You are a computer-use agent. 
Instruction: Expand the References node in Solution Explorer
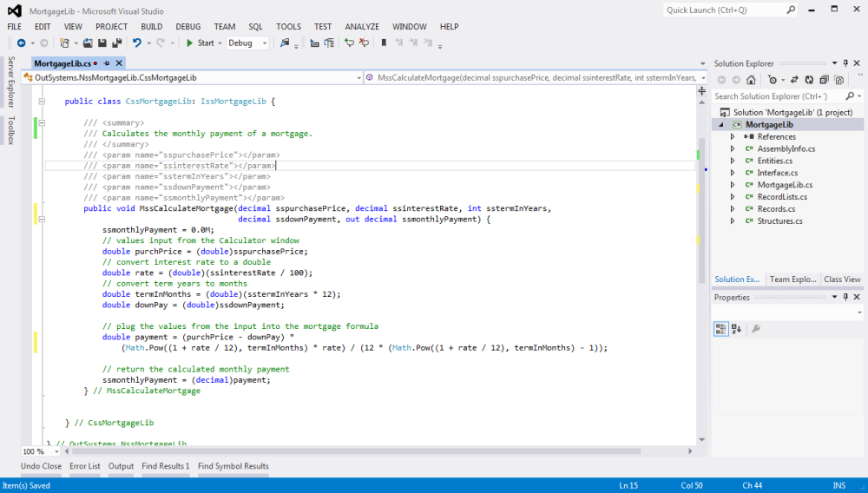point(732,136)
